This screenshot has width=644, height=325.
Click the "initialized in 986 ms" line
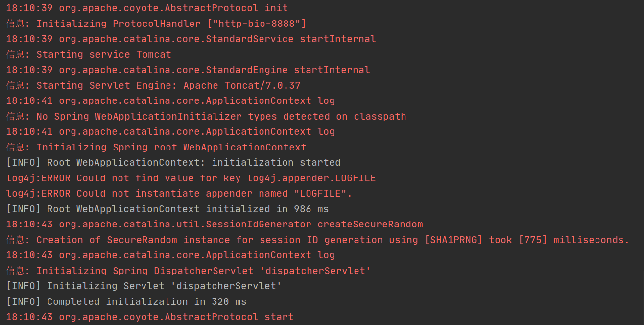coord(167,209)
